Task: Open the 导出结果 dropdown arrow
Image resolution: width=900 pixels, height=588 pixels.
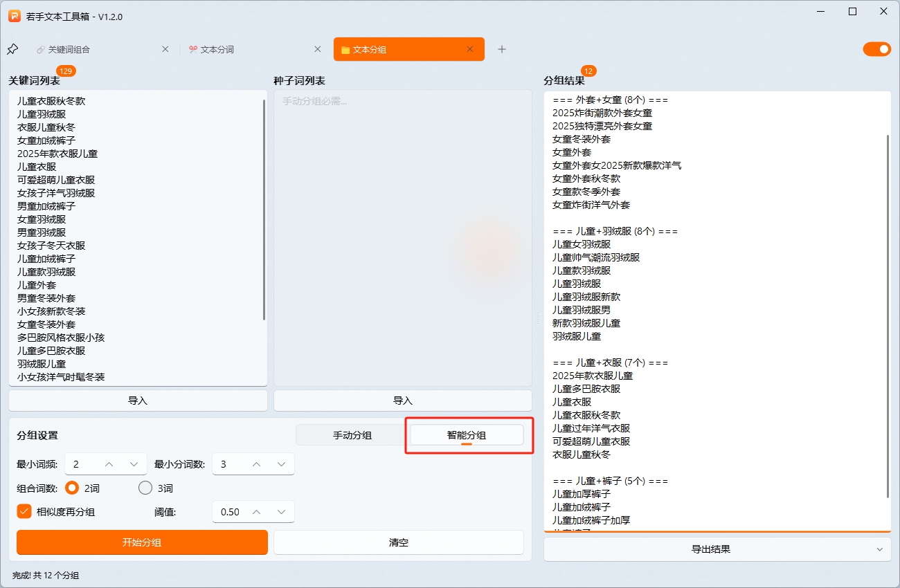Action: pyautogui.click(x=879, y=549)
